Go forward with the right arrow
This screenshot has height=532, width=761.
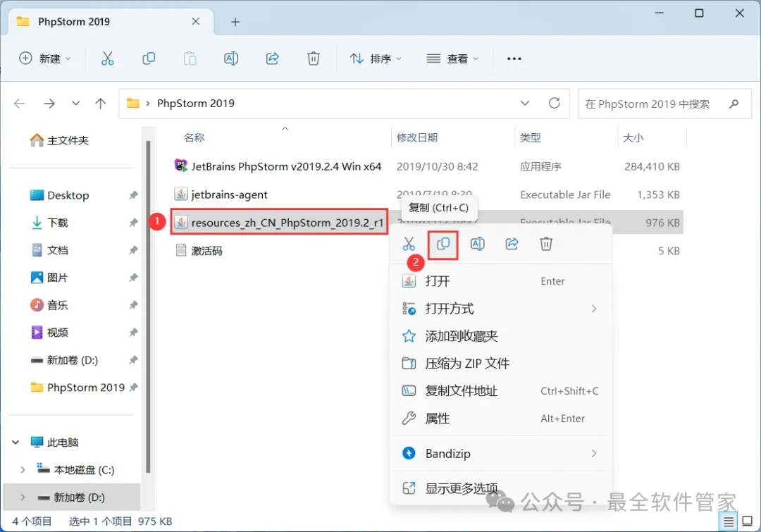click(49, 104)
